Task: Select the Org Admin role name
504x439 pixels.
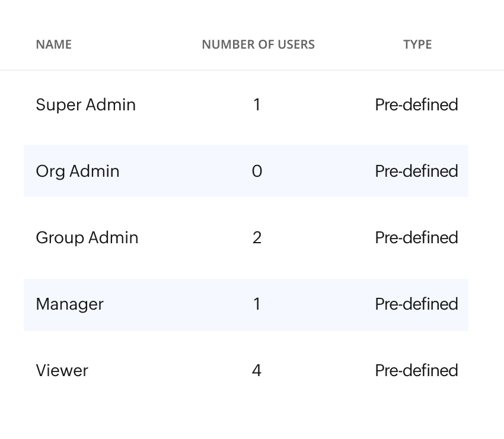Action: pyautogui.click(x=77, y=171)
